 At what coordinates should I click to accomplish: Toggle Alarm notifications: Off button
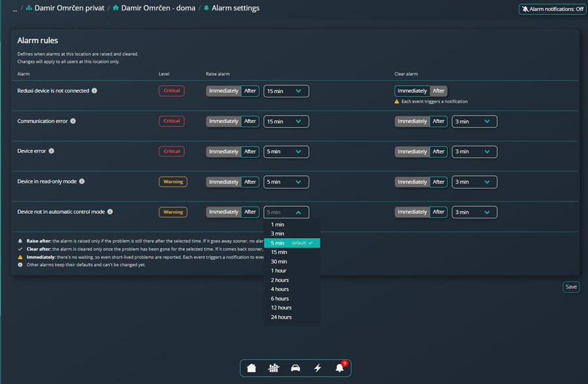[552, 9]
